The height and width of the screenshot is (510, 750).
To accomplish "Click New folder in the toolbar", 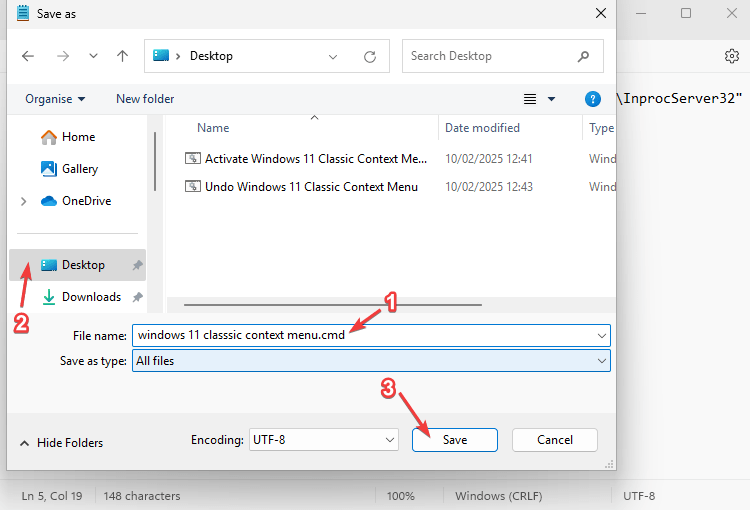I will click(145, 99).
